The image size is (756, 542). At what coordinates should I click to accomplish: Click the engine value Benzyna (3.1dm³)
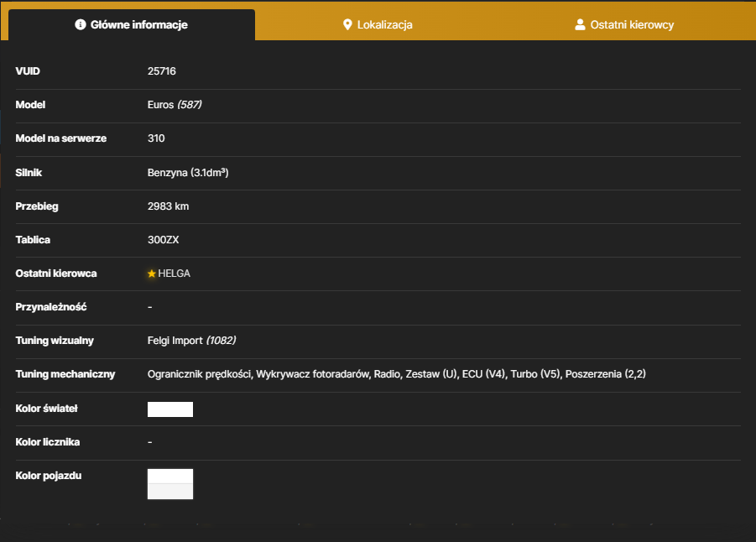(188, 173)
